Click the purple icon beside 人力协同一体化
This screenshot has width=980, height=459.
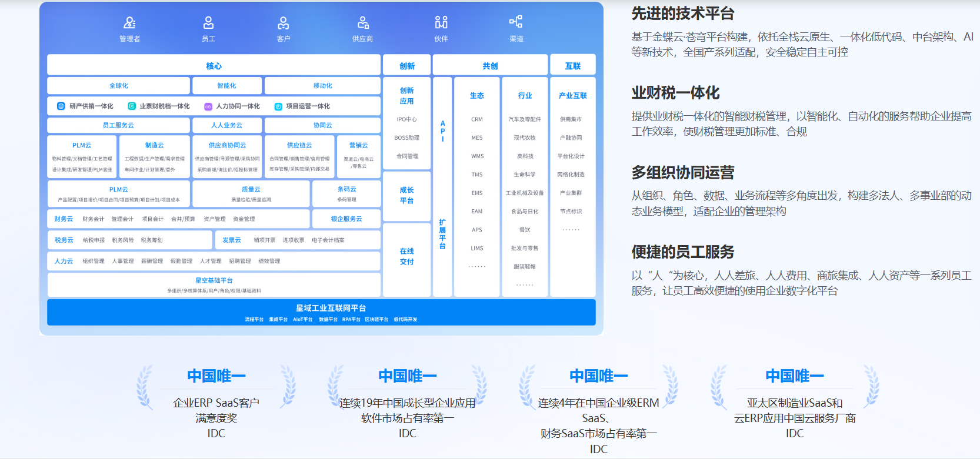tap(208, 106)
